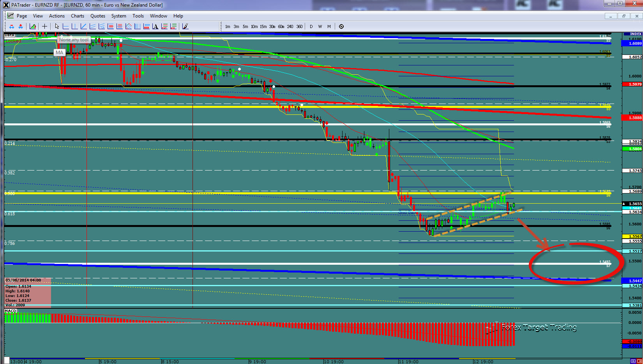Screen dimensions: 643x364
Task: Click the blue 1.5447 price label
Action: tap(632, 281)
